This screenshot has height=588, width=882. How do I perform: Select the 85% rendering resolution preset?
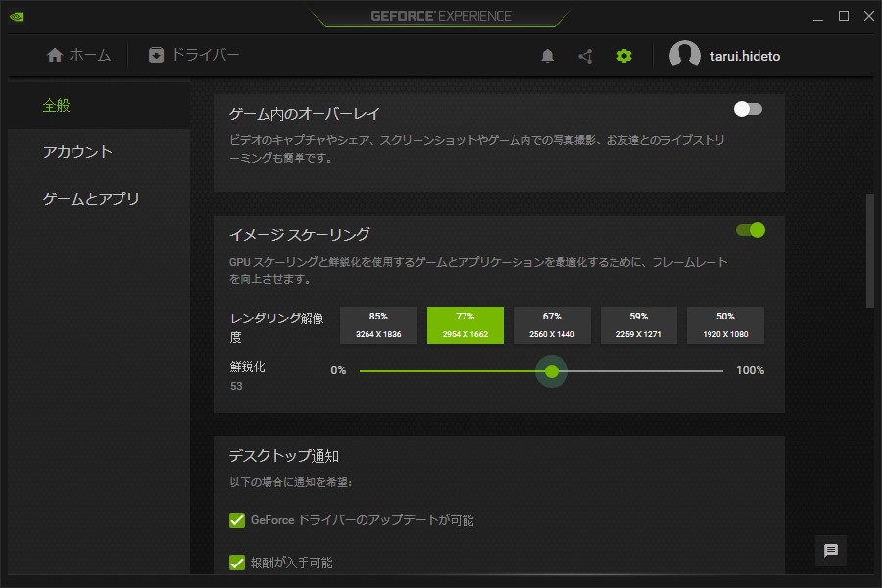377,324
